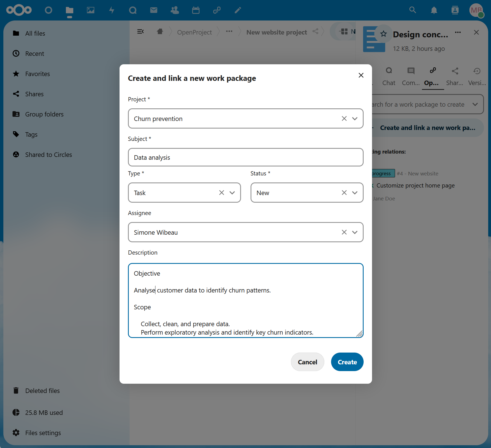Expand the Type dropdown showing Task

coord(232,193)
